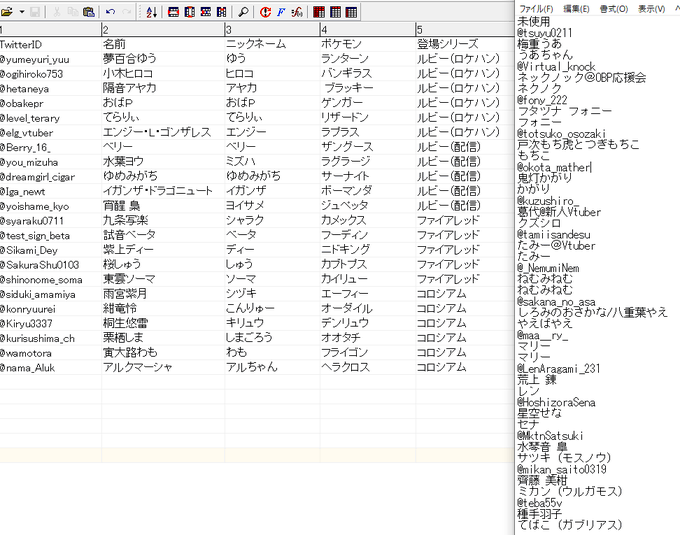Click cell サーナイト
The height and width of the screenshot is (535, 680).
tap(368, 177)
